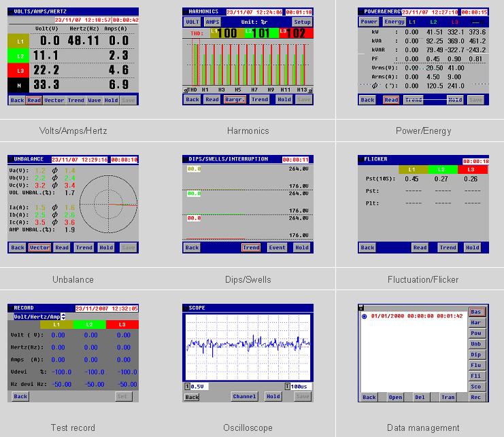The height and width of the screenshot is (437, 504).
Task: Click the Power button in Power/Energy screen
Action: point(369,22)
